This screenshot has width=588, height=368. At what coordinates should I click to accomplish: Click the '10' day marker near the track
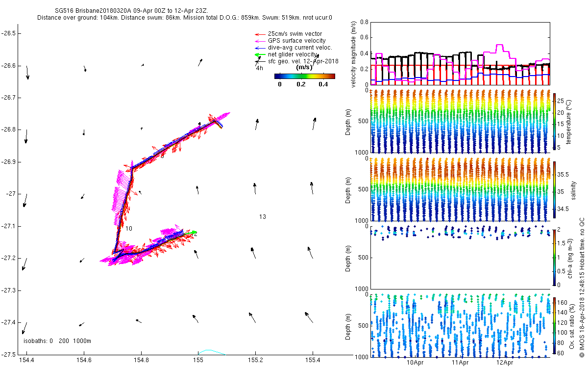click(x=128, y=229)
